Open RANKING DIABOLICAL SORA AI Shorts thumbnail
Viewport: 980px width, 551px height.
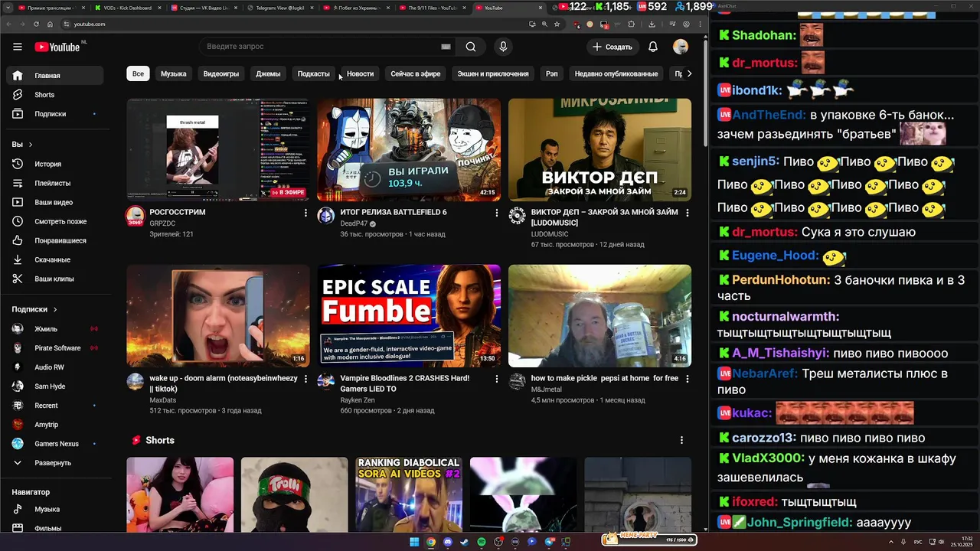[x=409, y=494]
